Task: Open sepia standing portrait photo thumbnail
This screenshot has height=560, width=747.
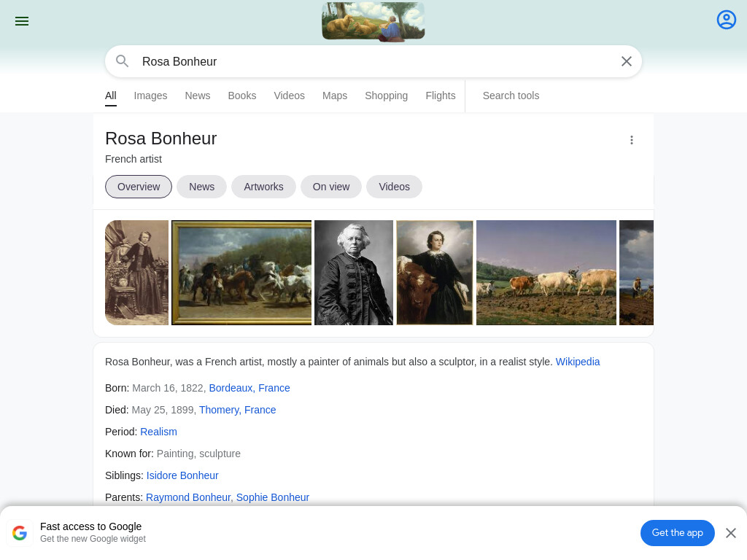Action: [136, 273]
